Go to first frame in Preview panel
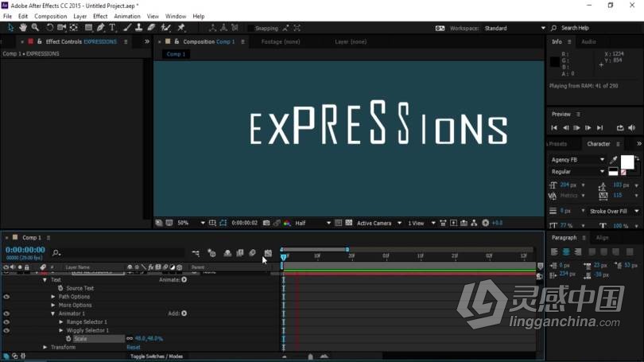Image resolution: width=644 pixels, height=362 pixels. click(x=554, y=127)
